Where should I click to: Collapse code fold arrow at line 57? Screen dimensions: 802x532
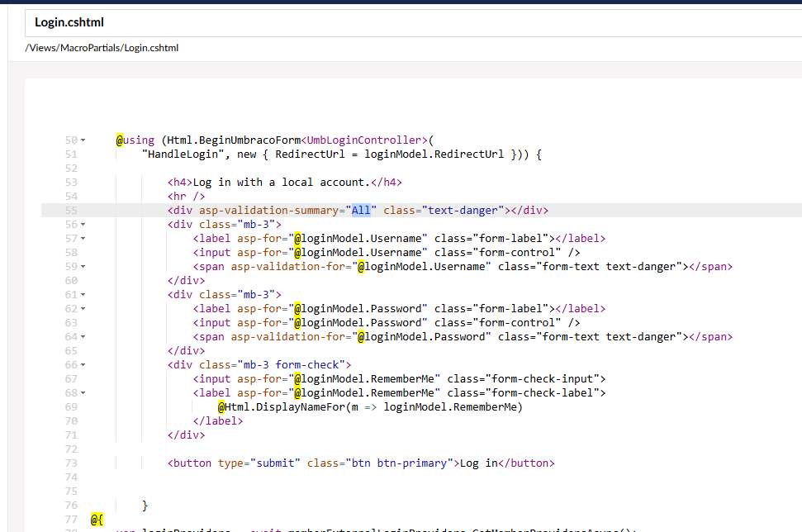coord(83,239)
